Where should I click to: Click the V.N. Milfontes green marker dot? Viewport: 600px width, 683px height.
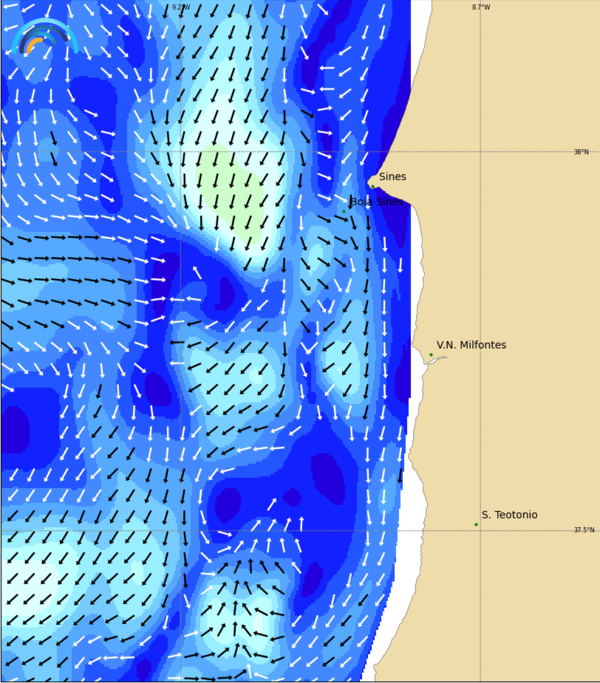[x=431, y=354]
